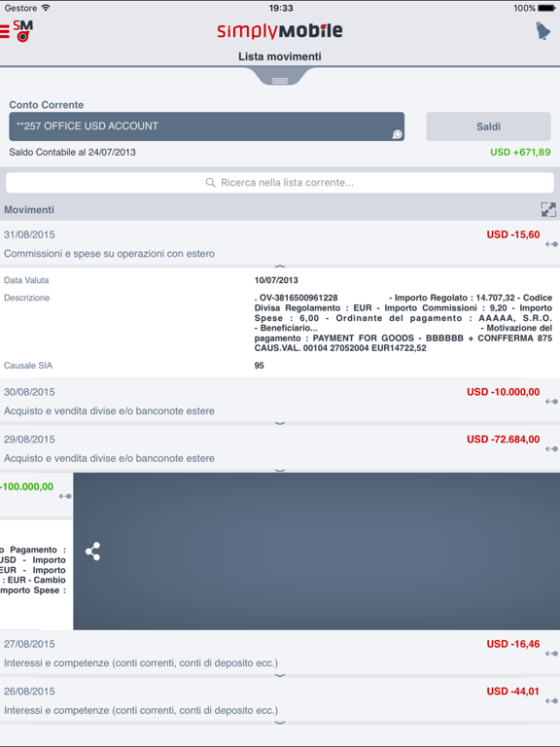
Task: Select 29/08/2015 Acquisto e vendita divise row
Action: (280, 447)
